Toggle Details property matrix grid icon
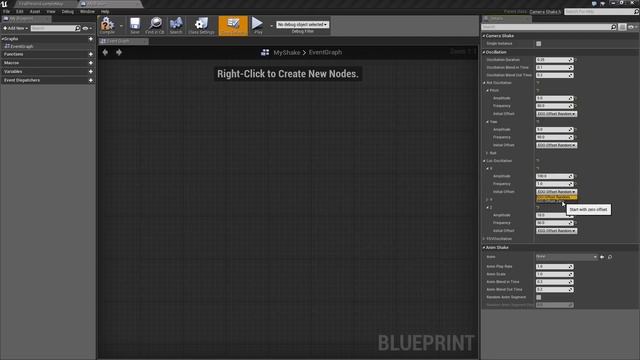 point(622,27)
